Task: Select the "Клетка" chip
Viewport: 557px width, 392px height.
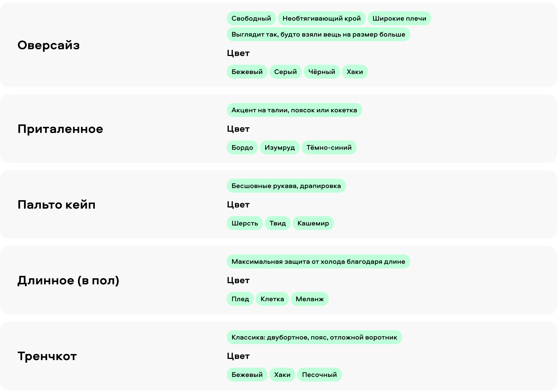Action: 272,299
